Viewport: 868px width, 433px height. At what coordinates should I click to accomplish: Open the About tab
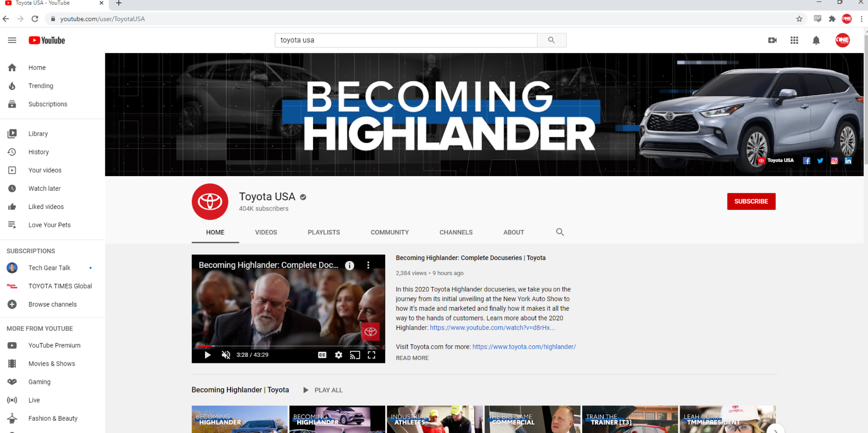pyautogui.click(x=514, y=232)
